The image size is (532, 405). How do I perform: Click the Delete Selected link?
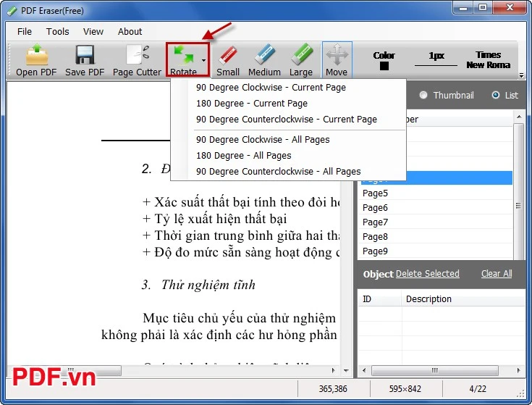(x=428, y=274)
